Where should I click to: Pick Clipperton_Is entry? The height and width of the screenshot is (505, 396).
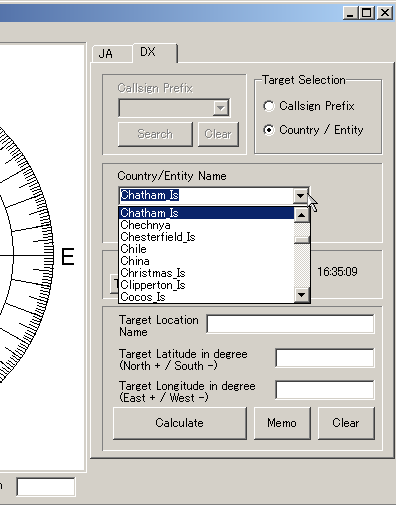click(x=206, y=285)
